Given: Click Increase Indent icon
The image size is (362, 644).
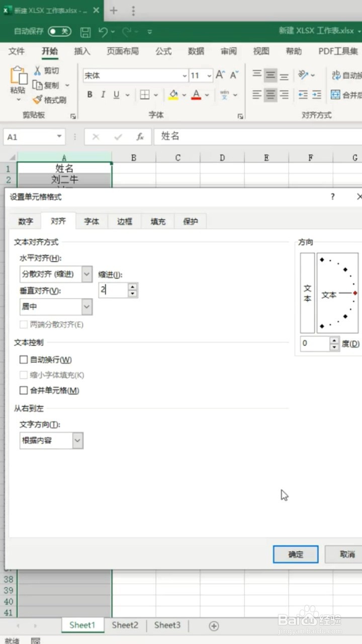Looking at the screenshot, I should click(316, 95).
